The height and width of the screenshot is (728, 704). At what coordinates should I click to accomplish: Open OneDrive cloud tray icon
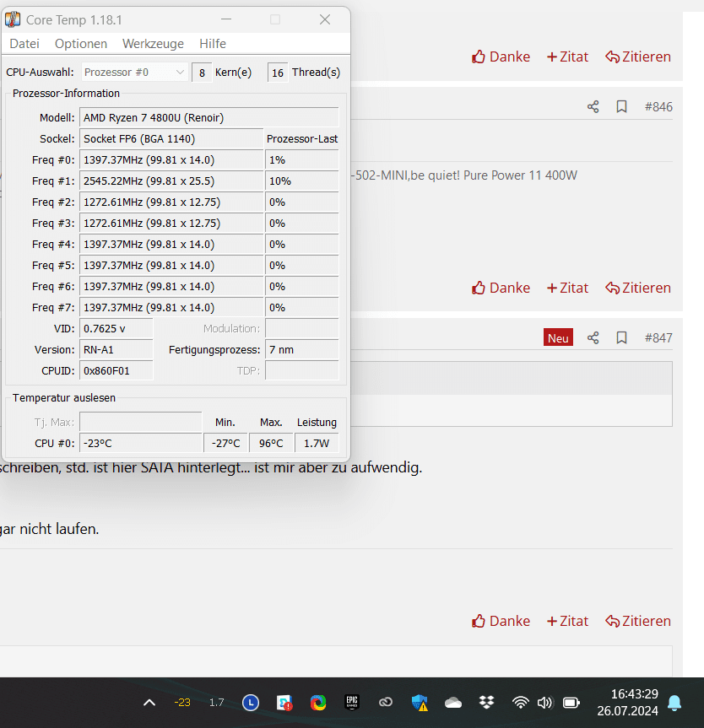(x=453, y=703)
